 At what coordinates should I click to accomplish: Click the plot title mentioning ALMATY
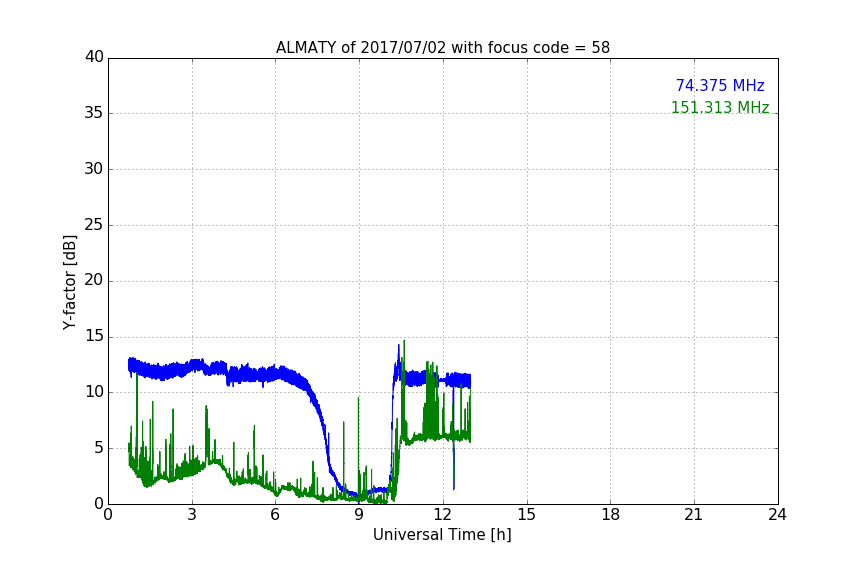[x=442, y=48]
